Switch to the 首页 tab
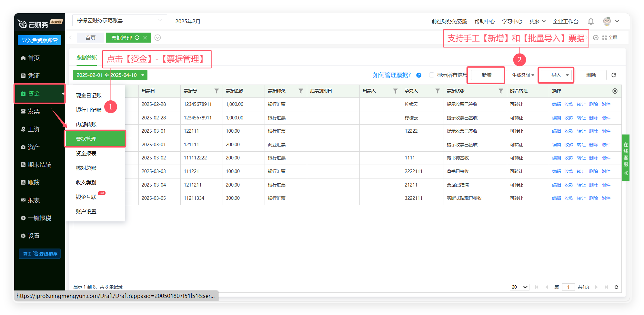Image resolution: width=644 pixels, height=315 pixels. pos(90,38)
